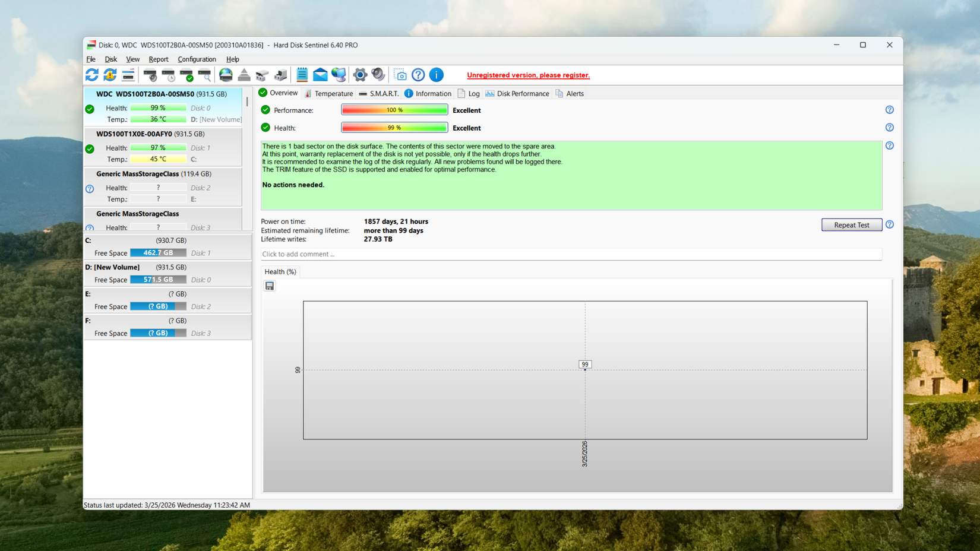Open the report notepad icon
980x551 pixels.
click(302, 75)
